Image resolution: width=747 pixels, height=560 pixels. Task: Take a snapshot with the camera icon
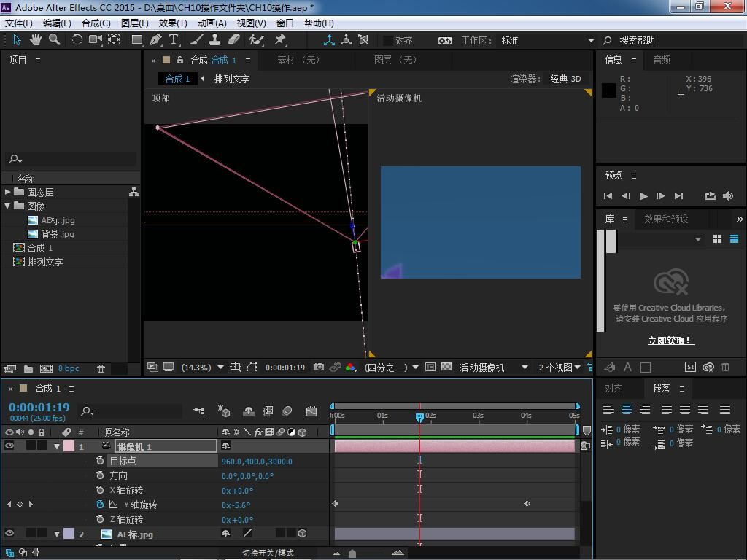click(319, 367)
